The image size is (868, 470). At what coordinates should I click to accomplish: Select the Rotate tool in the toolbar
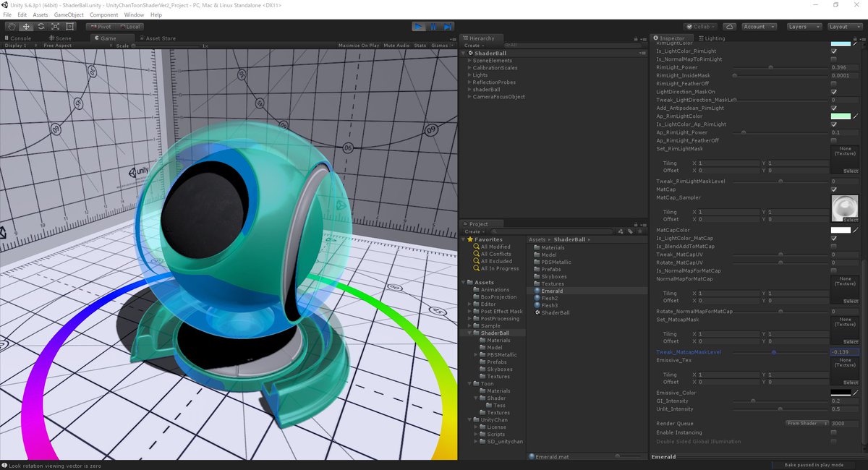41,27
